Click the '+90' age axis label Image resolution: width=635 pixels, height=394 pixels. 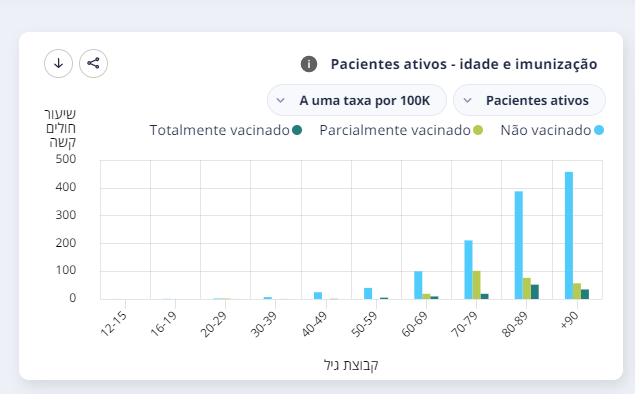click(570, 320)
